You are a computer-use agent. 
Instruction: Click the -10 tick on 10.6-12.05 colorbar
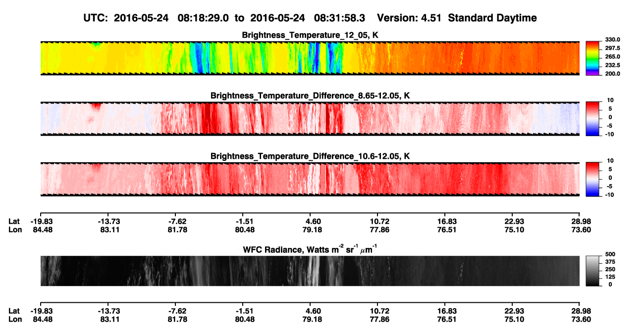609,194
